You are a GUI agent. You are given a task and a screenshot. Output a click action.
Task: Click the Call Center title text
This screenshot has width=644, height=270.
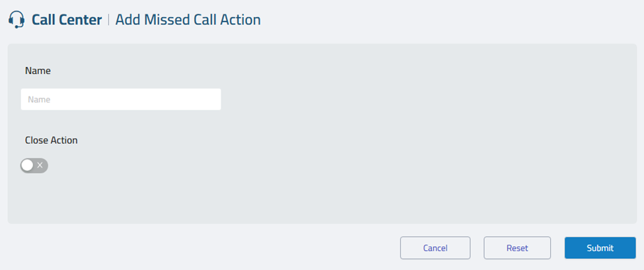coord(67,20)
